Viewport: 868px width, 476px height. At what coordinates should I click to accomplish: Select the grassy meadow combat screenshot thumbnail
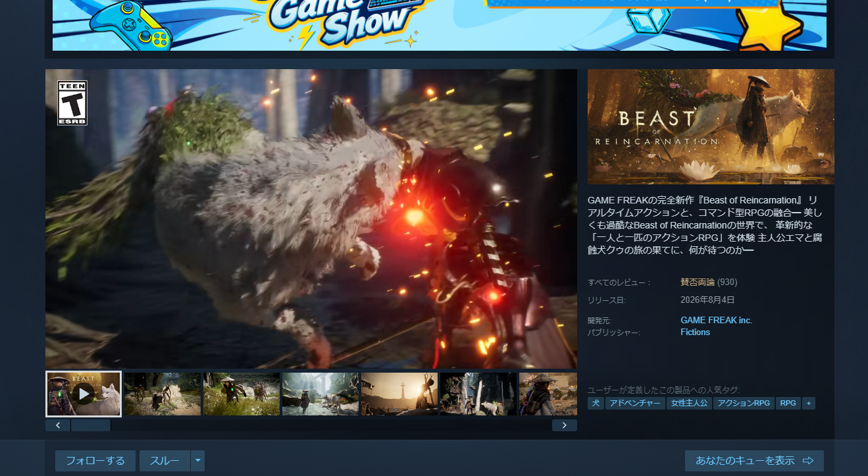click(x=242, y=394)
